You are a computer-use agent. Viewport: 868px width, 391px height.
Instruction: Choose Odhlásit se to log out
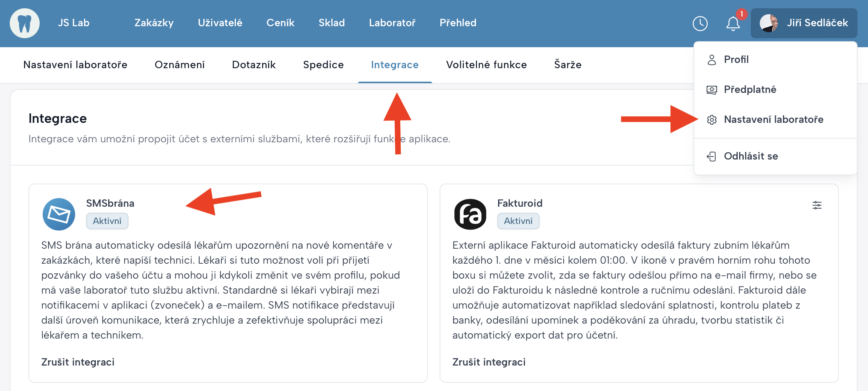[750, 156]
